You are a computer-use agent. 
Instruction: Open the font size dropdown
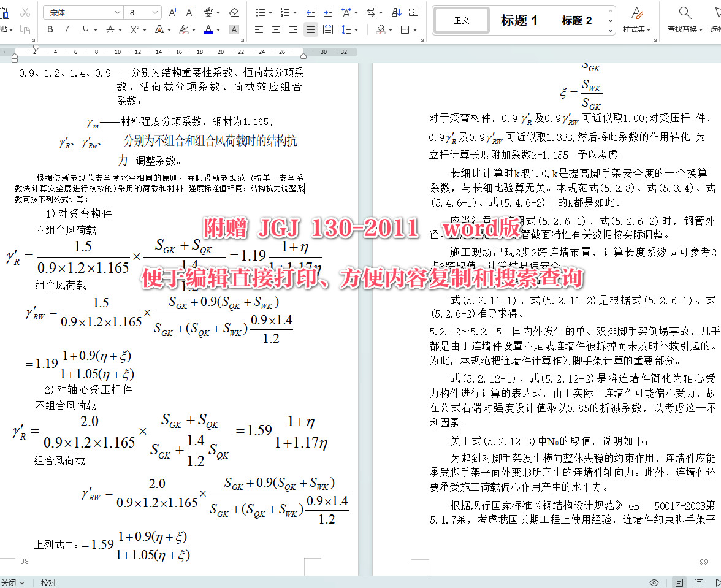155,11
